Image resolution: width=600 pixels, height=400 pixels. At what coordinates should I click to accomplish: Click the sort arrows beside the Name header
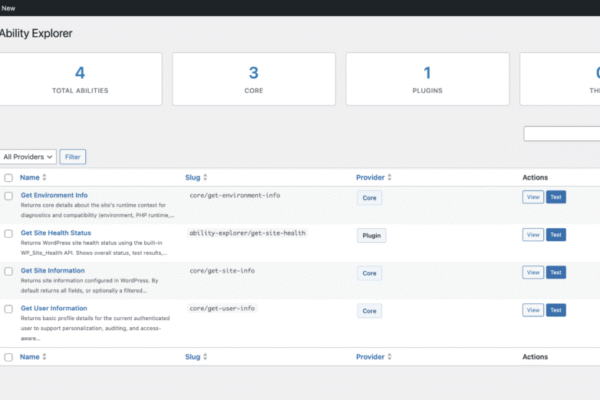point(44,178)
